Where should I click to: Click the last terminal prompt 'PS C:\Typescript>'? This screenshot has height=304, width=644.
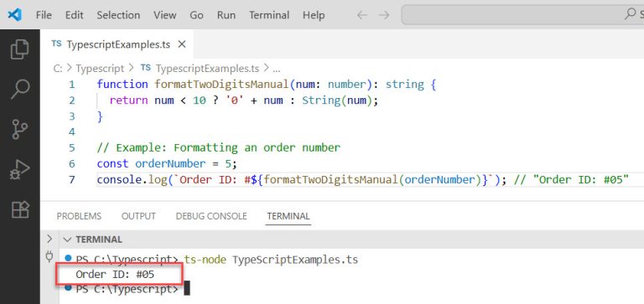click(127, 290)
